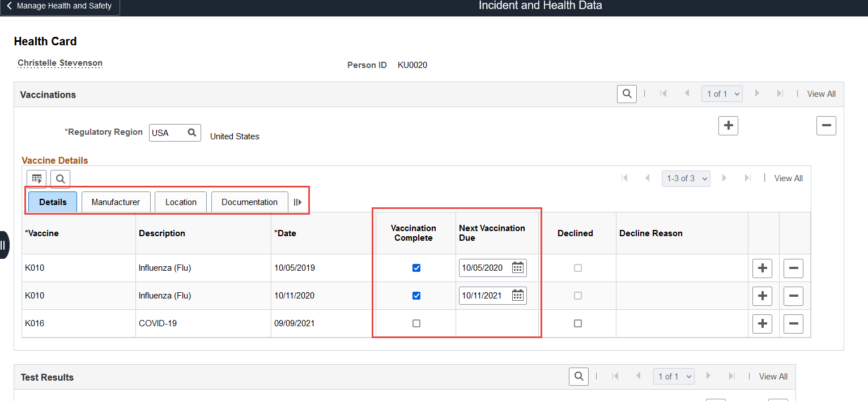868x401 pixels.
Task: Click View All link in Vaccinations header
Action: coord(821,94)
